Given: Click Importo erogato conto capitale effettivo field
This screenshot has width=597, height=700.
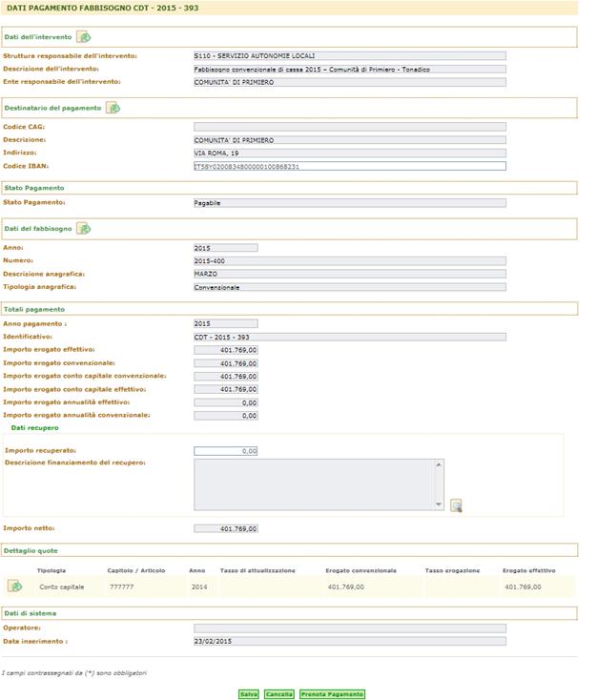Looking at the screenshot, I should [x=225, y=389].
